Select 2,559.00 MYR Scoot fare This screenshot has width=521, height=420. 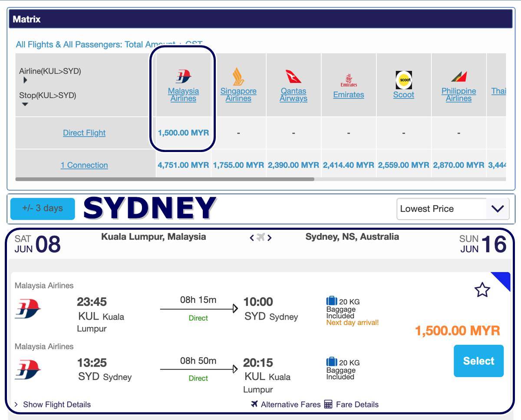(404, 165)
